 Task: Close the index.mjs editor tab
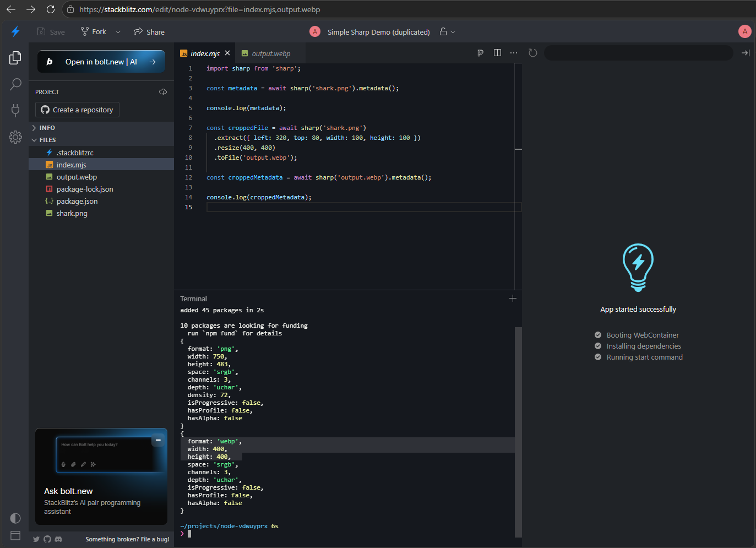pyautogui.click(x=227, y=53)
